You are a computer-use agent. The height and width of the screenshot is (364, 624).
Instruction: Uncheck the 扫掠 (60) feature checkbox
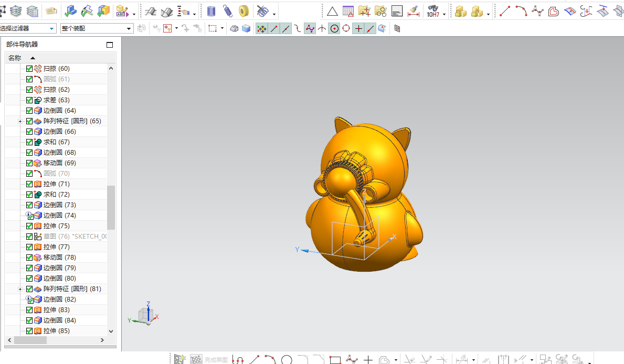(x=29, y=69)
